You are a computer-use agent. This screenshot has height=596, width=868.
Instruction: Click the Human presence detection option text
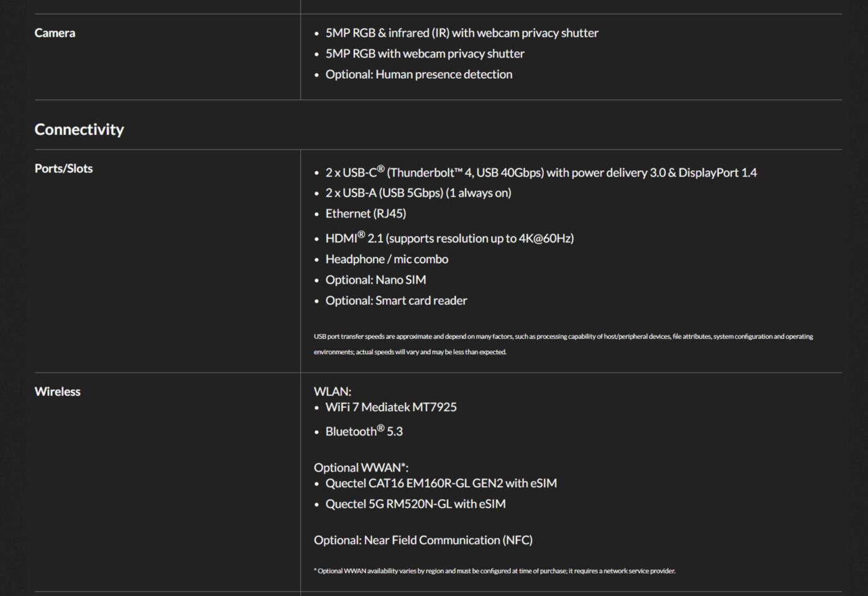[418, 74]
